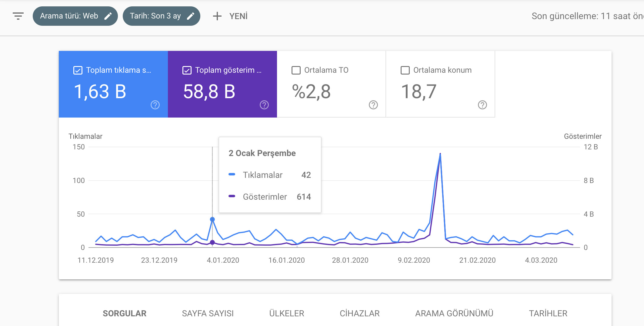Select the SORGULAR tab

coord(125,313)
